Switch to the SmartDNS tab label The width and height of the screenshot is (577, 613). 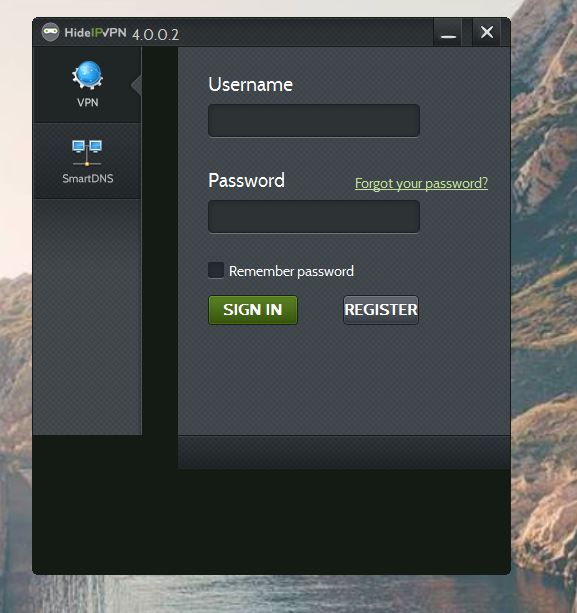click(88, 179)
